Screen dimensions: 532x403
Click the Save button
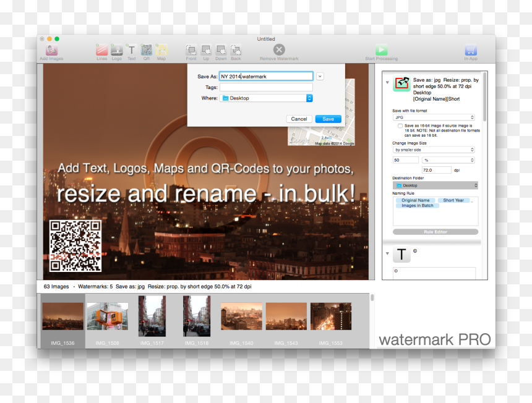328,119
